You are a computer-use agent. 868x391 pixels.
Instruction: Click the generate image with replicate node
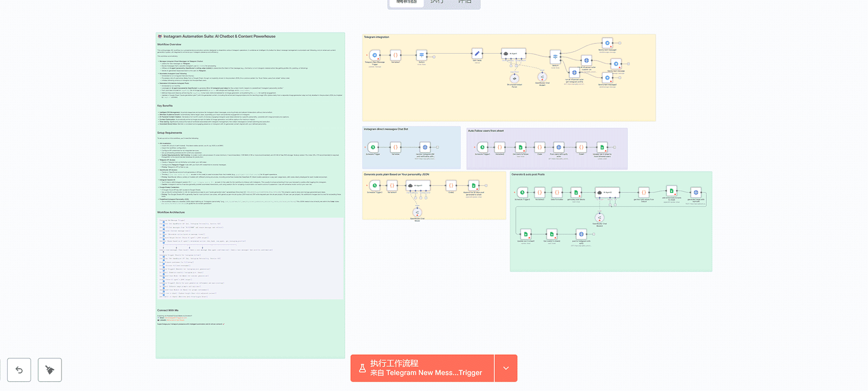pos(696,192)
